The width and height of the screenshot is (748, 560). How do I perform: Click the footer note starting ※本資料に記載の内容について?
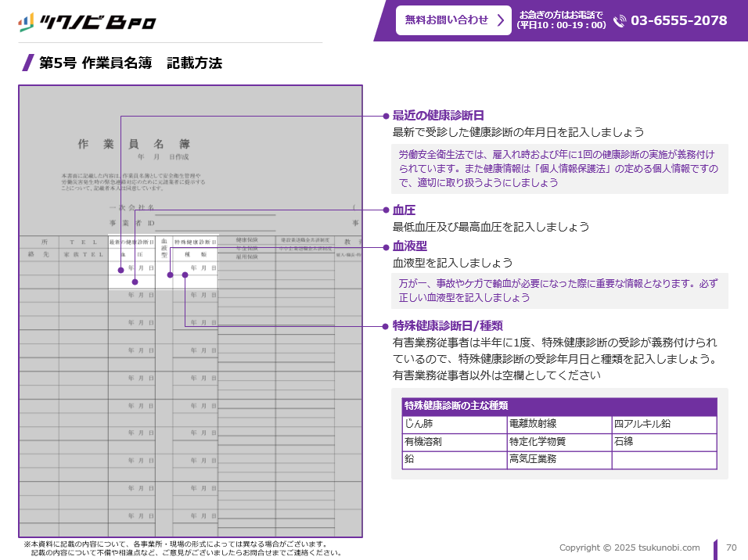pyautogui.click(x=183, y=548)
